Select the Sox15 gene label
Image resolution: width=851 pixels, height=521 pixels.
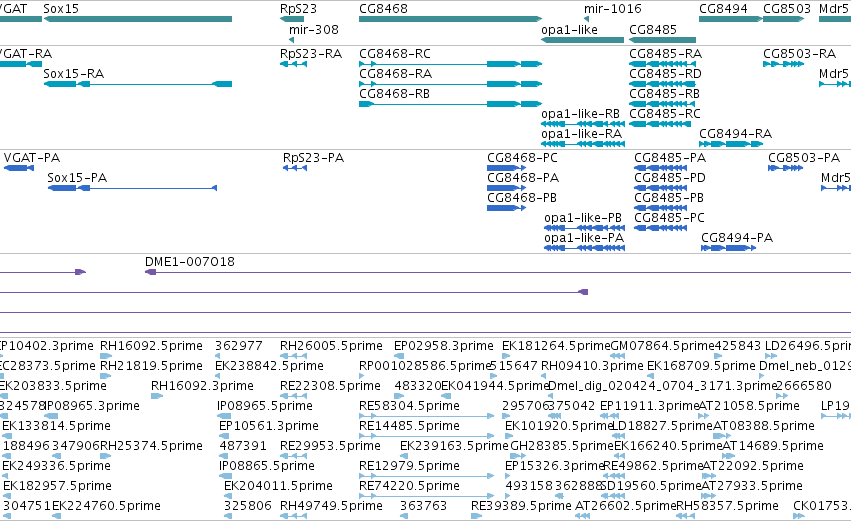tap(61, 9)
